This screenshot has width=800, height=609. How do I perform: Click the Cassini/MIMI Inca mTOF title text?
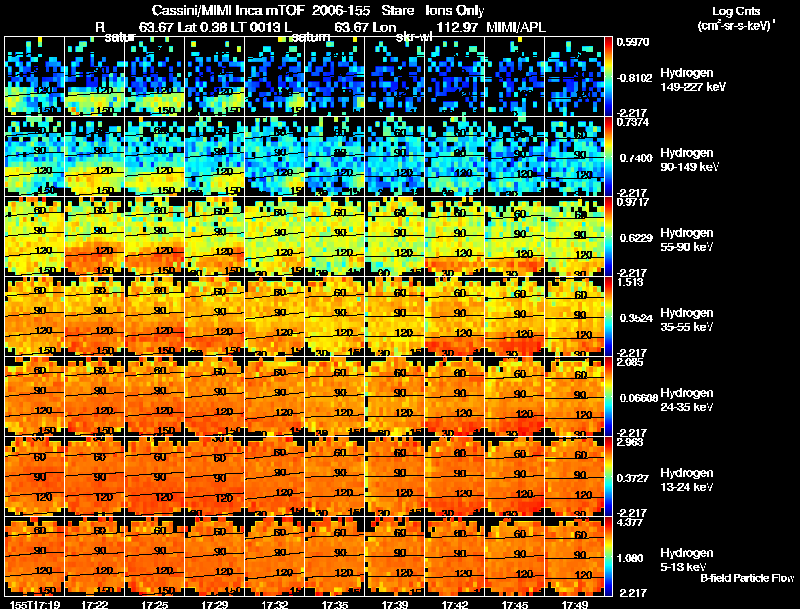[x=261, y=10]
